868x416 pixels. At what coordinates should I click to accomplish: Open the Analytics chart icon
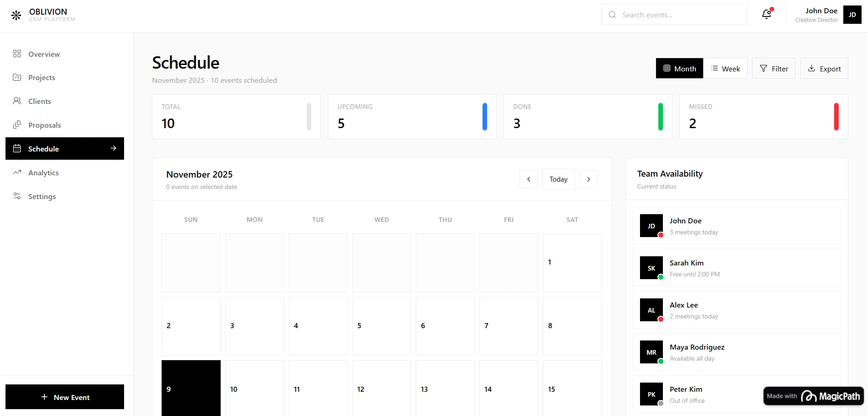point(17,173)
